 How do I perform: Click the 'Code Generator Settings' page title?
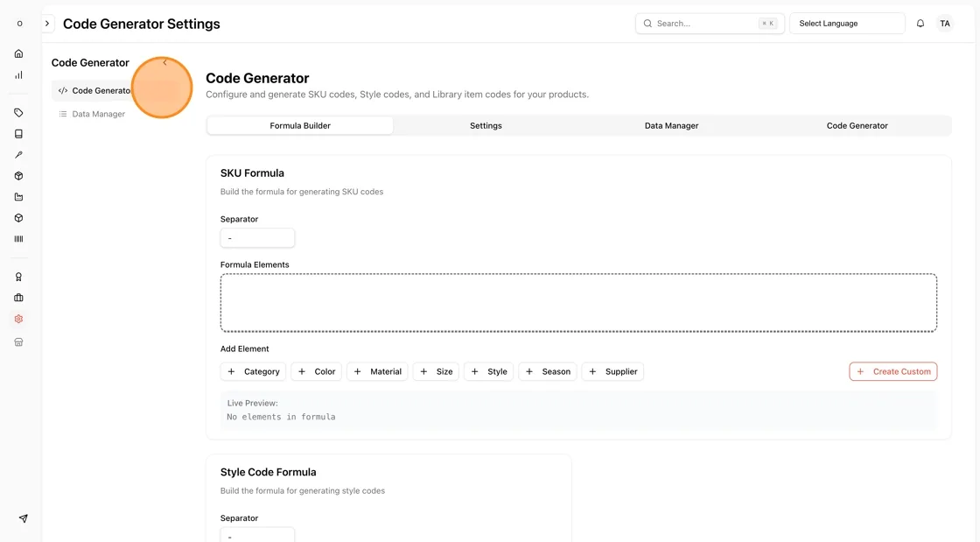tap(141, 24)
